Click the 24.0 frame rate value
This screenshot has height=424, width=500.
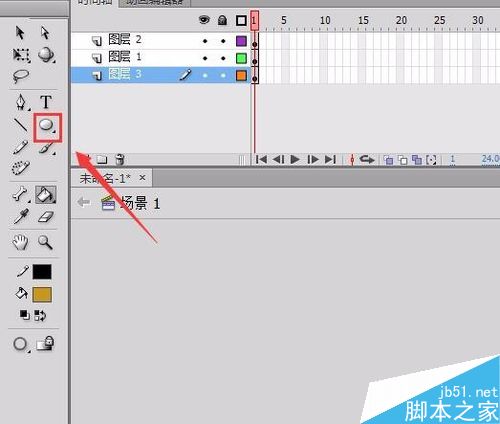coord(490,159)
